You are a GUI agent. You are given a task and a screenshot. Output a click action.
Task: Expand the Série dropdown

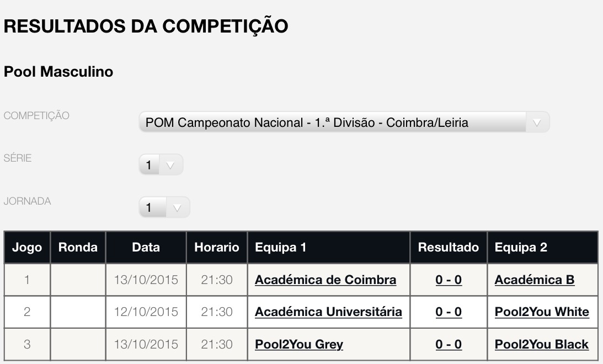161,165
